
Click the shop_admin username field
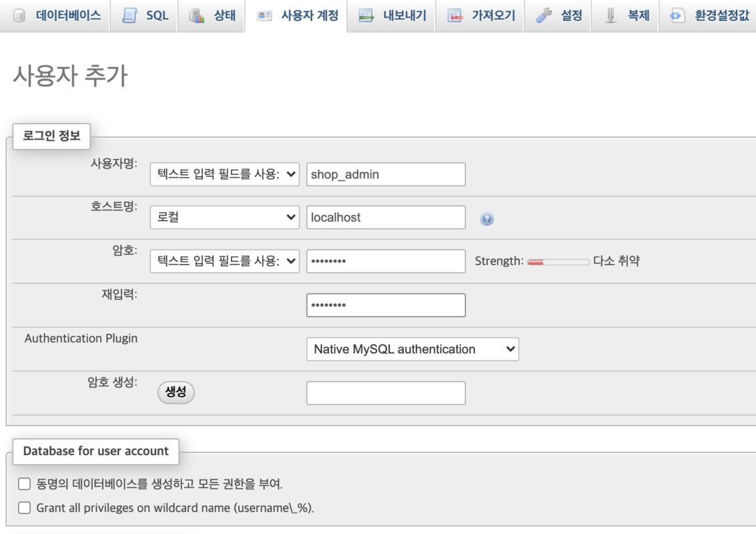(x=386, y=174)
